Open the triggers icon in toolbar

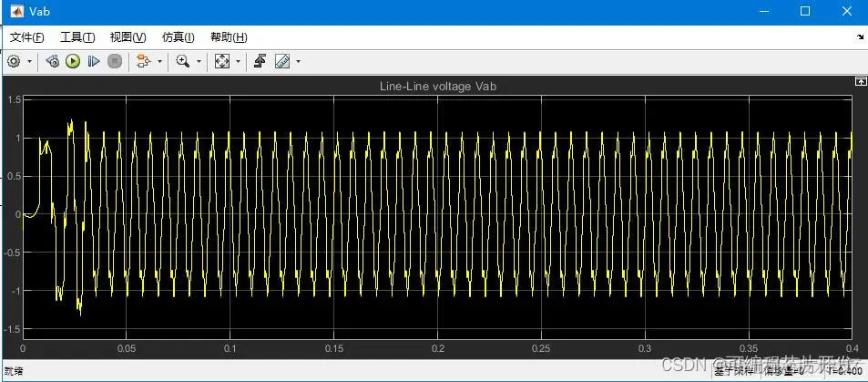(260, 61)
